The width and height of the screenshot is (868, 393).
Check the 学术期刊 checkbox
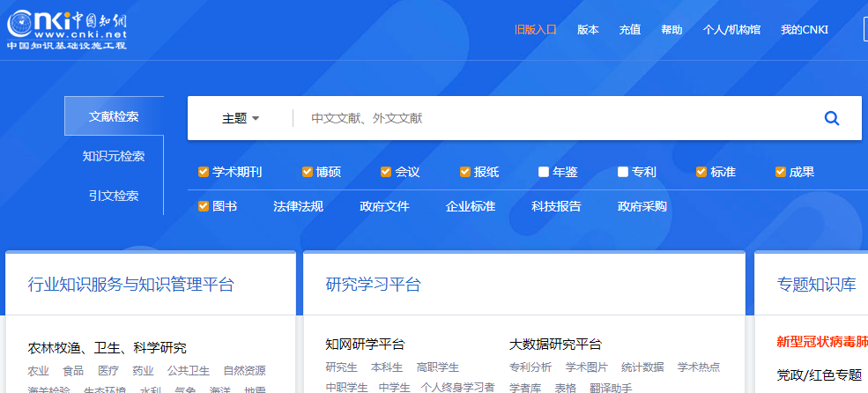click(x=204, y=172)
